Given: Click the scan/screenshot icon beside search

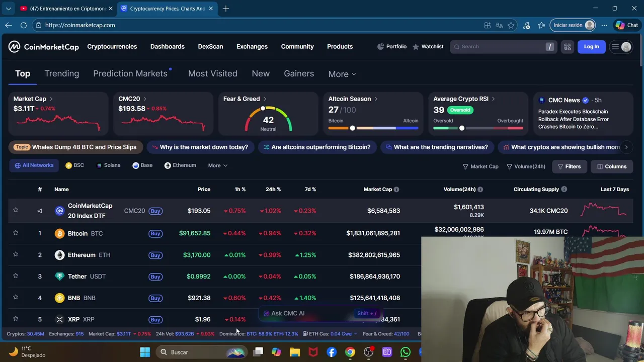Looking at the screenshot, I should tap(568, 47).
